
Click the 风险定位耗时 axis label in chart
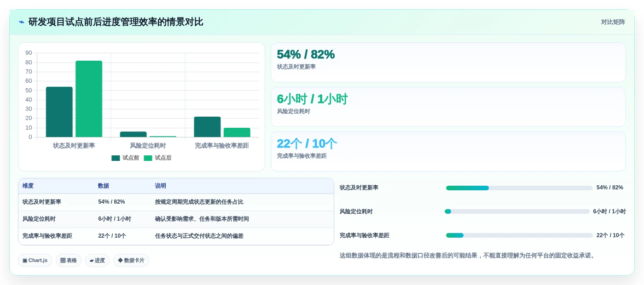click(148, 146)
